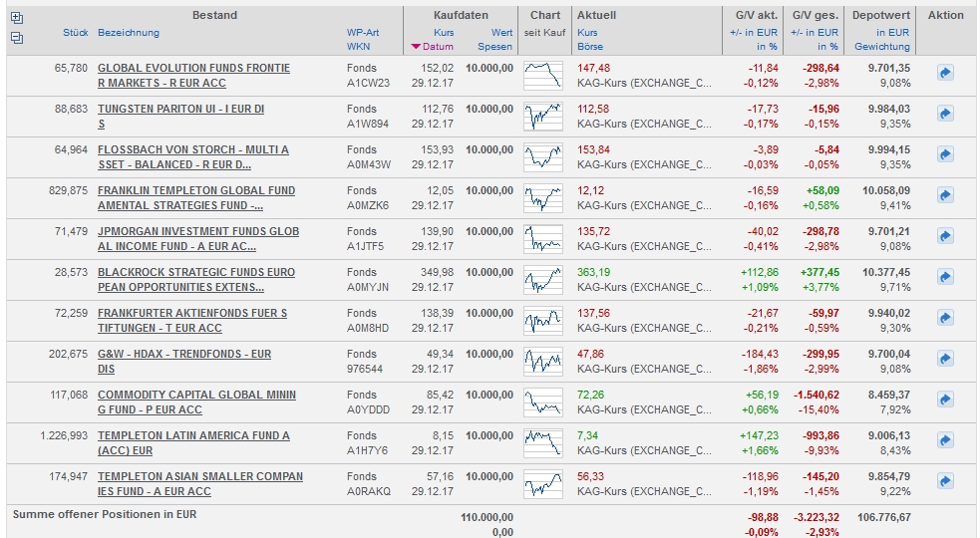This screenshot has height=538, width=980.
Task: Sort by Datum column with arrow
Action: click(433, 46)
